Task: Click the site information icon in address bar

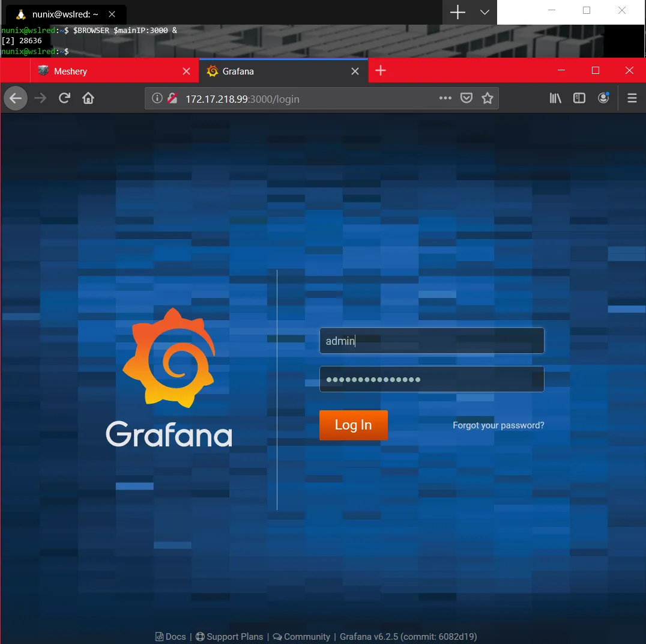Action: pyautogui.click(x=157, y=98)
